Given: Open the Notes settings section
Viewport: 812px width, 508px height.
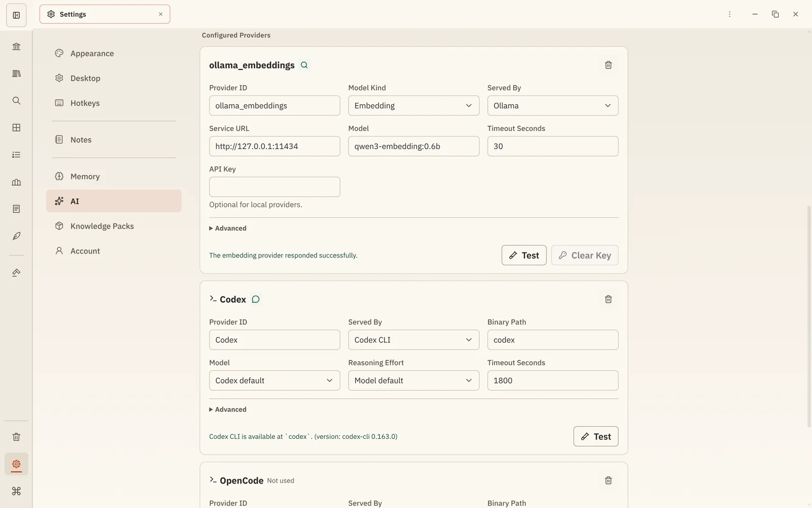Looking at the screenshot, I should (x=114, y=140).
